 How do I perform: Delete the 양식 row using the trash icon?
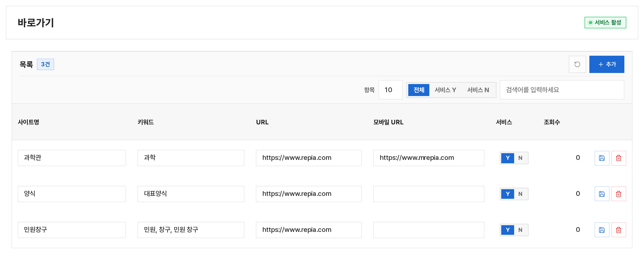619,194
